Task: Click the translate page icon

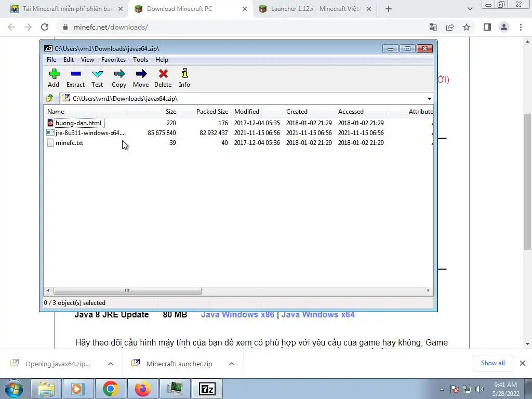Action: pos(433,27)
